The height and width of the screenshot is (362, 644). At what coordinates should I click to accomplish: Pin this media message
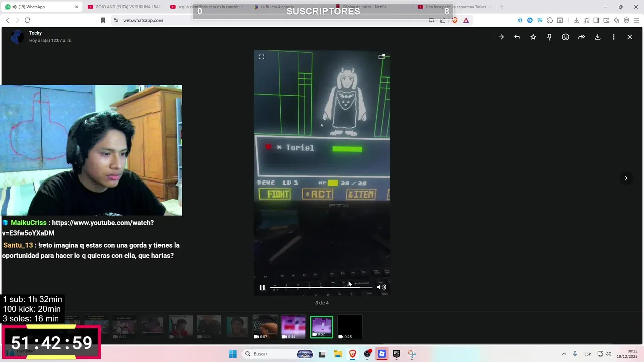pyautogui.click(x=549, y=37)
